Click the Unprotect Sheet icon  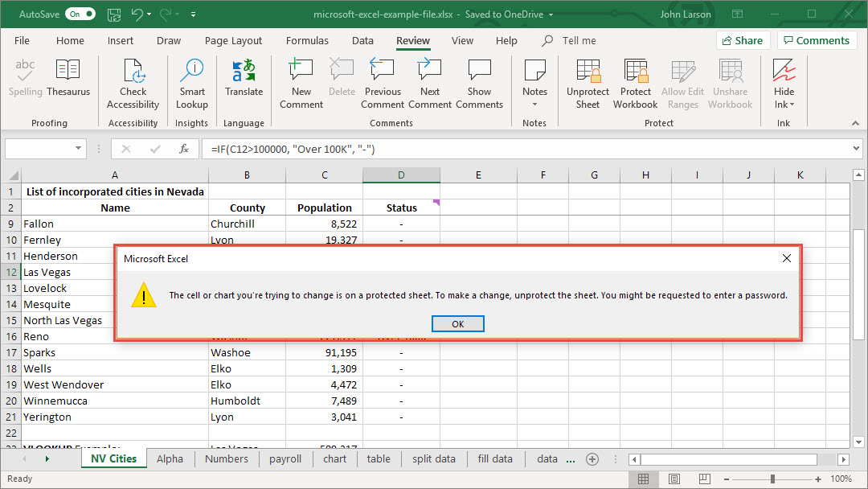pos(588,84)
